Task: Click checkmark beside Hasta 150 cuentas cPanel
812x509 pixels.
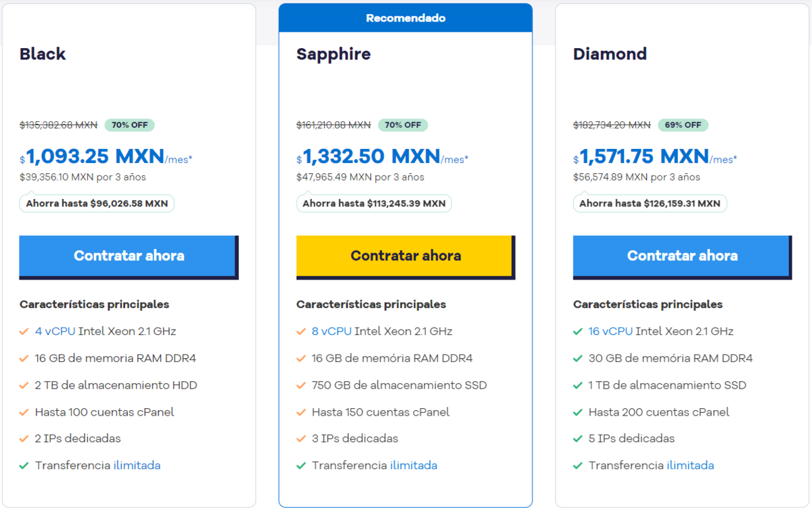Action: tap(301, 412)
